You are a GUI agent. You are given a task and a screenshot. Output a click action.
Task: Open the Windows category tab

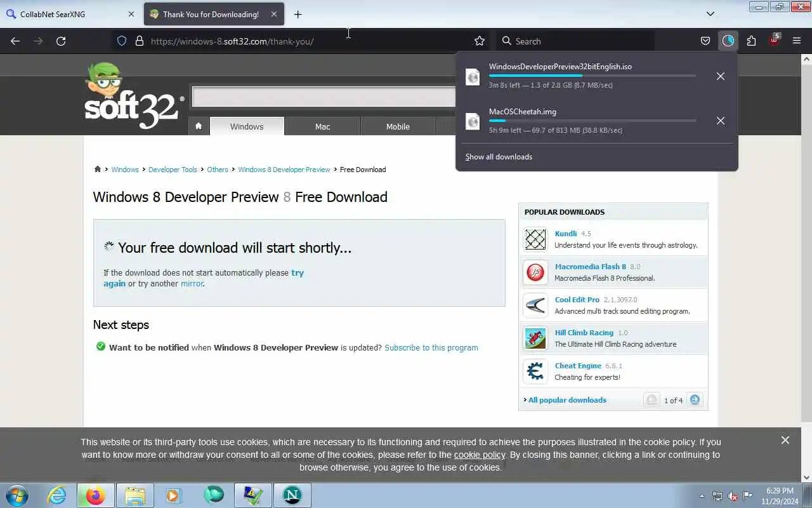coord(247,126)
